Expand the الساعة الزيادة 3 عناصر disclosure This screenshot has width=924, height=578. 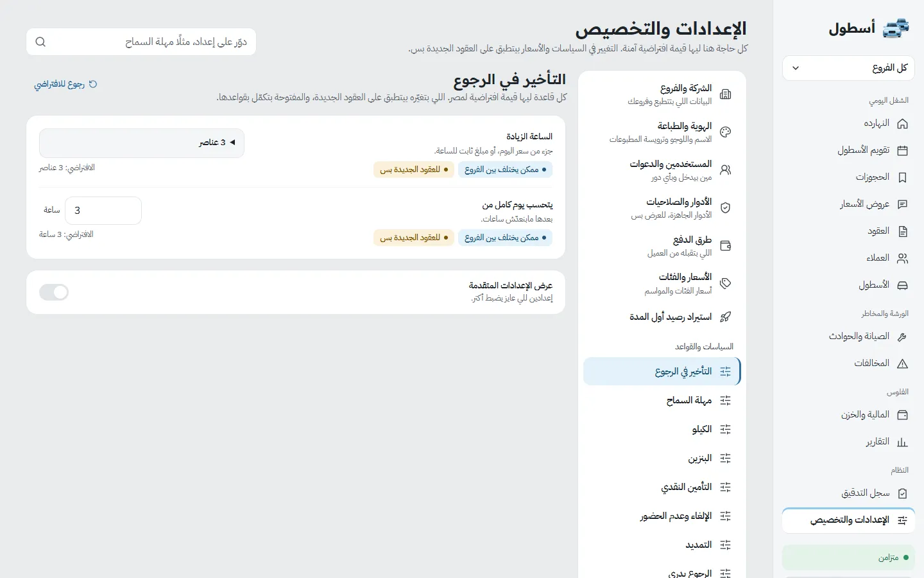142,143
